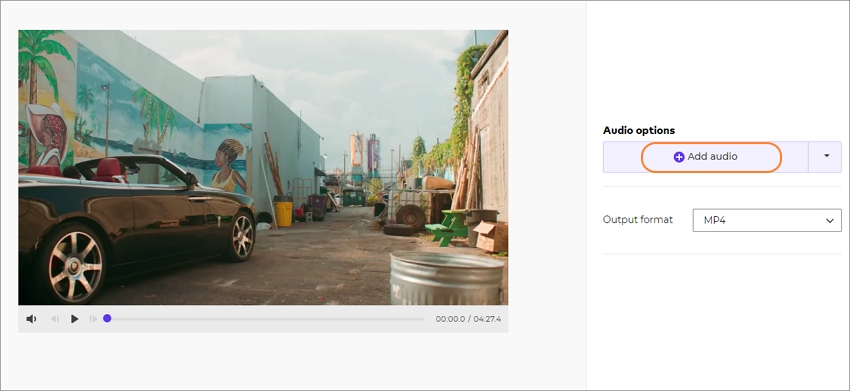Open the Output format MP4 dropdown
The width and height of the screenshot is (850, 391).
point(767,220)
